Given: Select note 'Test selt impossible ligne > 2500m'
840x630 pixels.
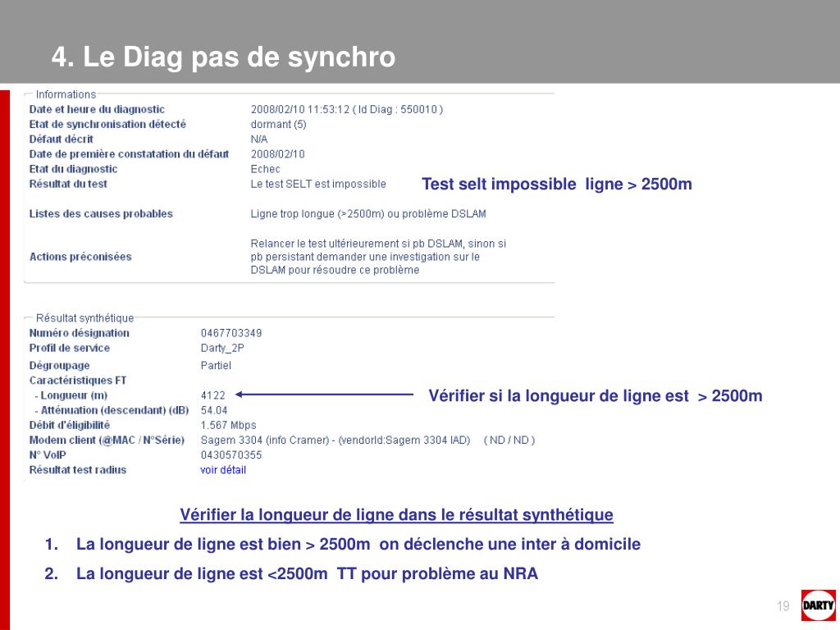Looking at the screenshot, I should [x=557, y=185].
